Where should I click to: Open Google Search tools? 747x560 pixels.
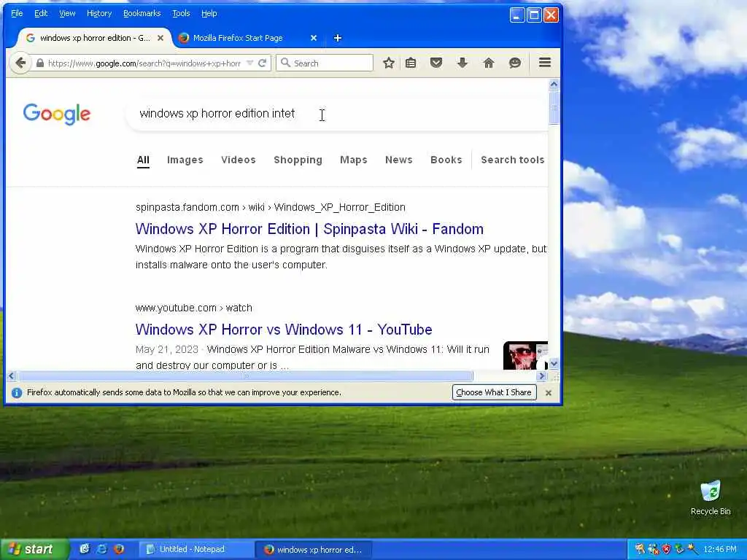coord(513,160)
